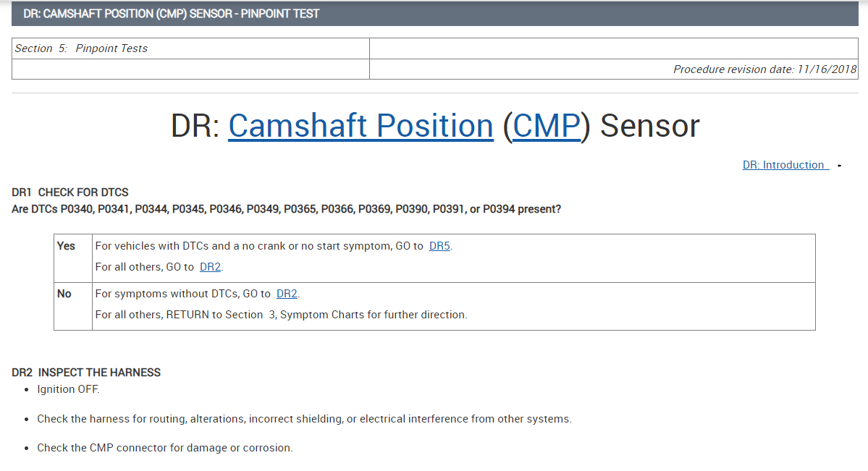Click the CMP connector damage bullet
Screen dimensions: 868x471
point(165,448)
